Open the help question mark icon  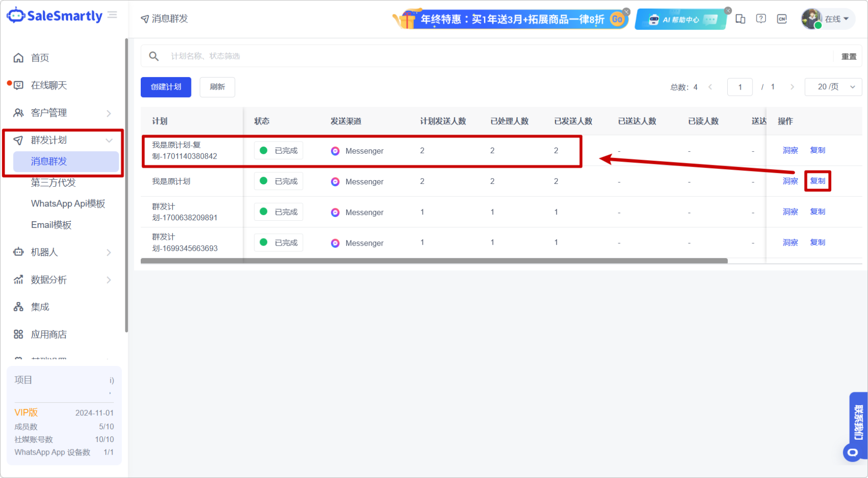pyautogui.click(x=761, y=19)
